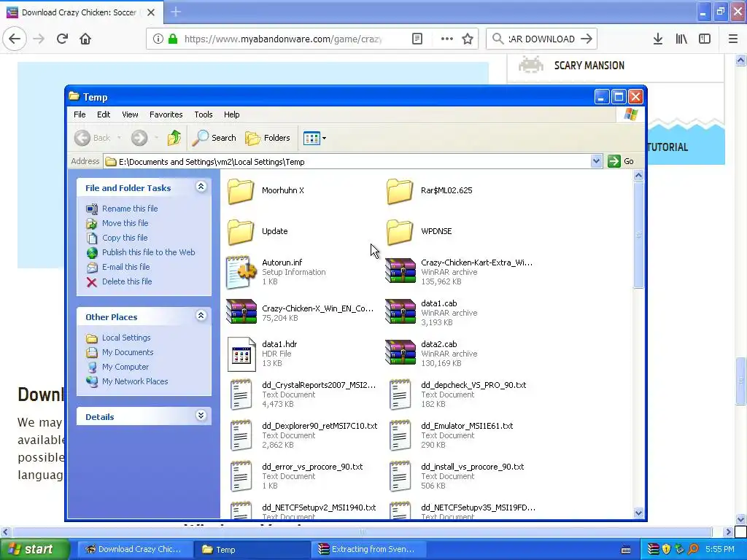Open the Update folder icon
The height and width of the screenshot is (560, 747).
241,231
